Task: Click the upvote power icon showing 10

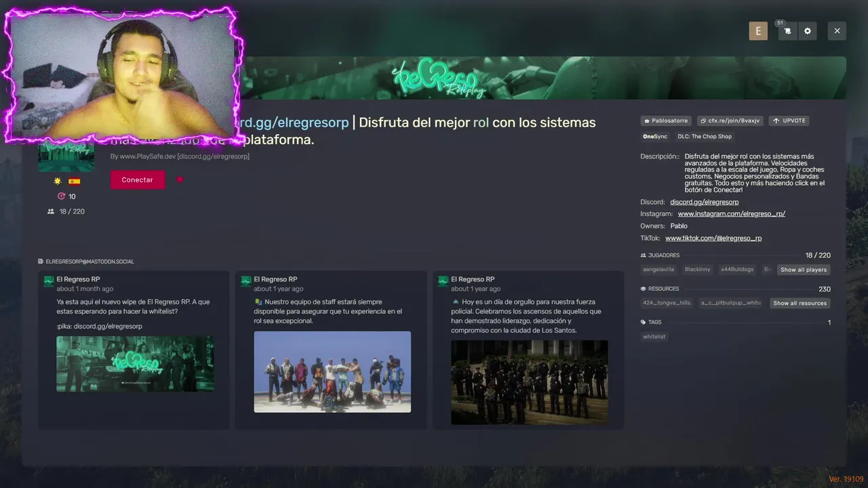Action: [62, 197]
